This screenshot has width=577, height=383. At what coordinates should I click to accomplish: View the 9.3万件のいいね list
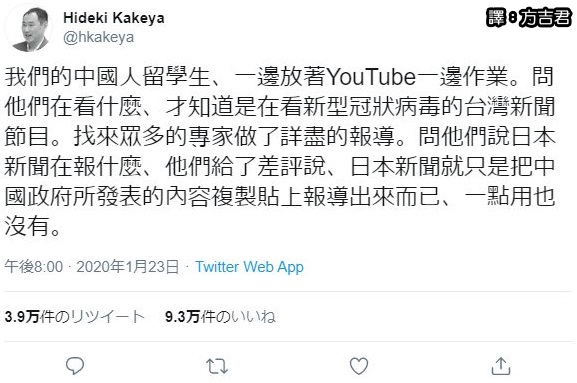(x=220, y=316)
